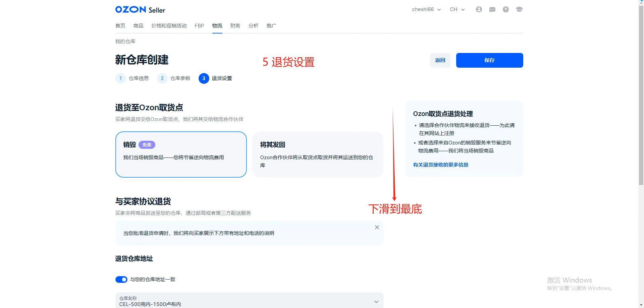Image resolution: width=644 pixels, height=308 pixels.
Task: Open 价格和促销活动 menu tab
Action: click(x=169, y=26)
